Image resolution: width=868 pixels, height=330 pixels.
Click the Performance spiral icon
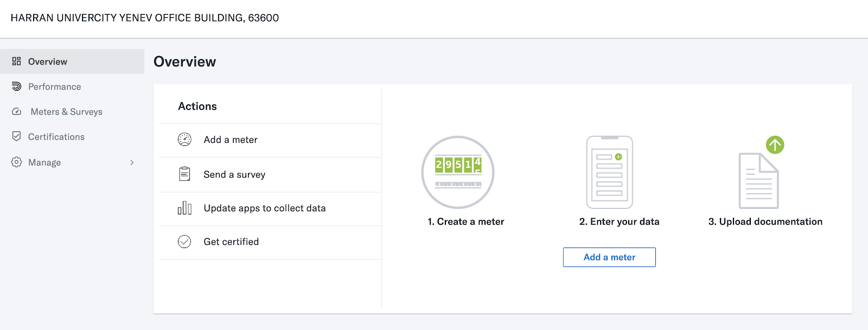(x=16, y=86)
